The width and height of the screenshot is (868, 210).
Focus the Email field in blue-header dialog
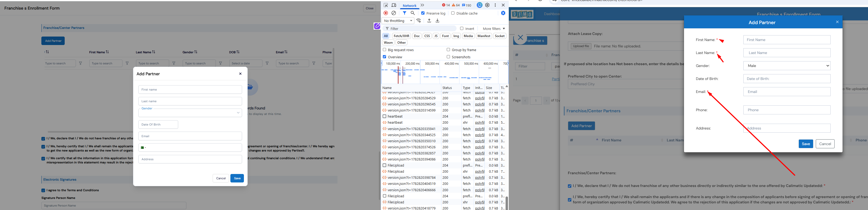click(787, 92)
